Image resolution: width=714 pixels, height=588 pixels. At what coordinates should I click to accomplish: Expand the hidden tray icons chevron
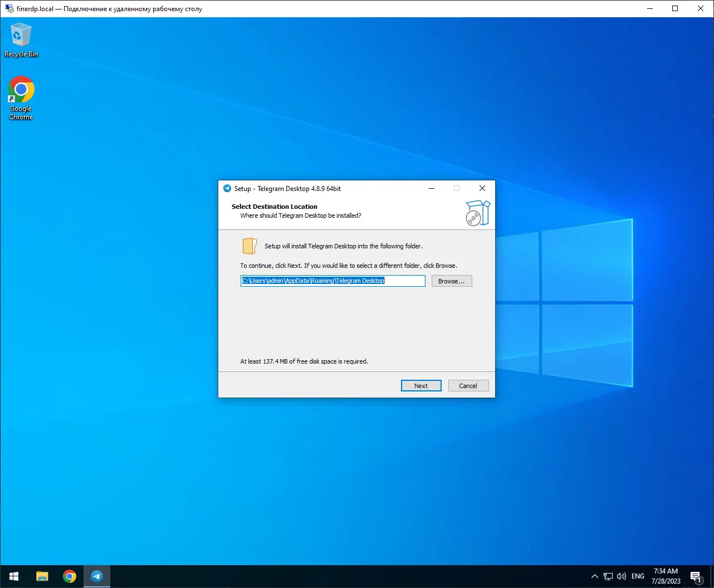point(594,576)
